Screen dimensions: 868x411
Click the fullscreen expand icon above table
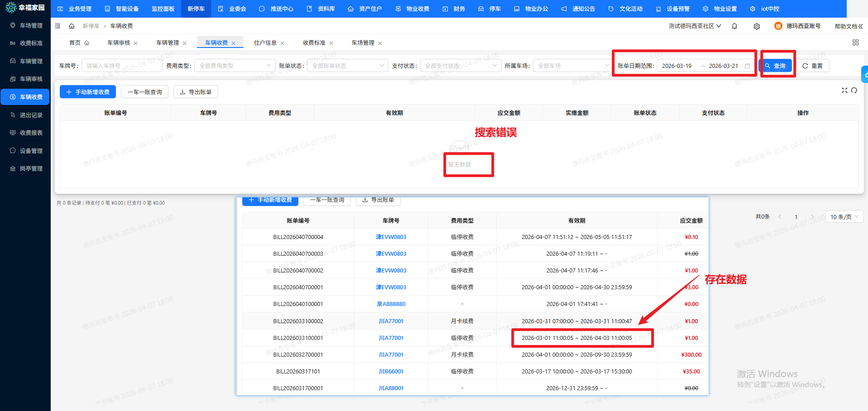pyautogui.click(x=844, y=91)
